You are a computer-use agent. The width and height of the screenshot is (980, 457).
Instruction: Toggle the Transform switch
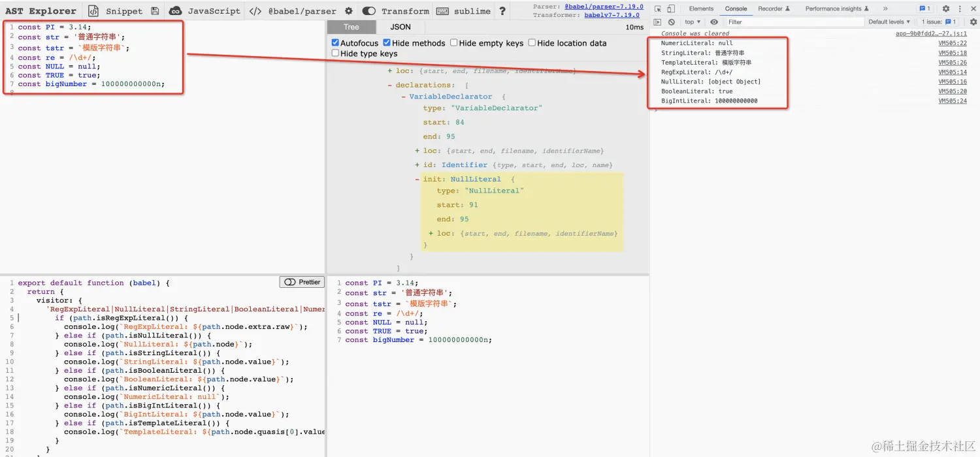(x=369, y=11)
